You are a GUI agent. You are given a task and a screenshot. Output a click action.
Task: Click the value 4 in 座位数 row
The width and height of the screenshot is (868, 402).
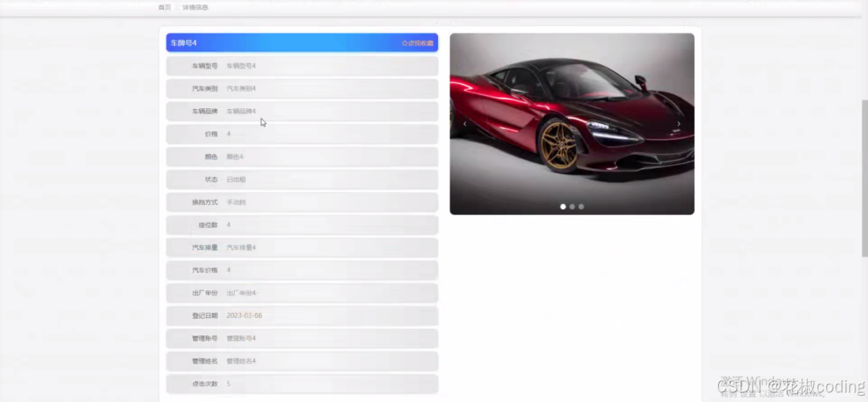228,225
